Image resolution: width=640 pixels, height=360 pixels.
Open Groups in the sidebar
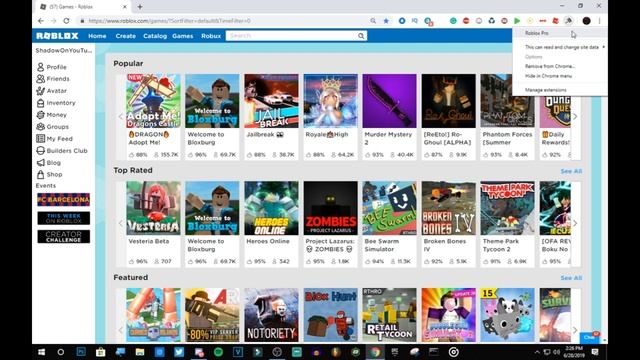pos(53,127)
